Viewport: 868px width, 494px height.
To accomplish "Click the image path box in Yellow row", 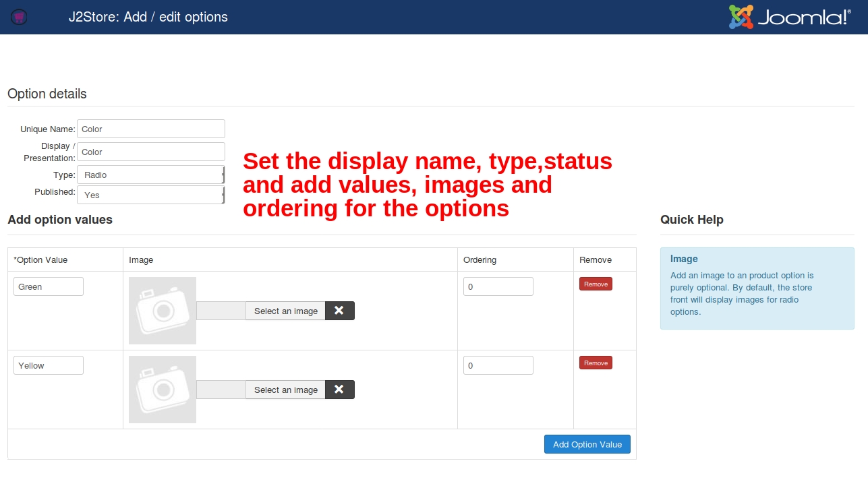I will 221,390.
